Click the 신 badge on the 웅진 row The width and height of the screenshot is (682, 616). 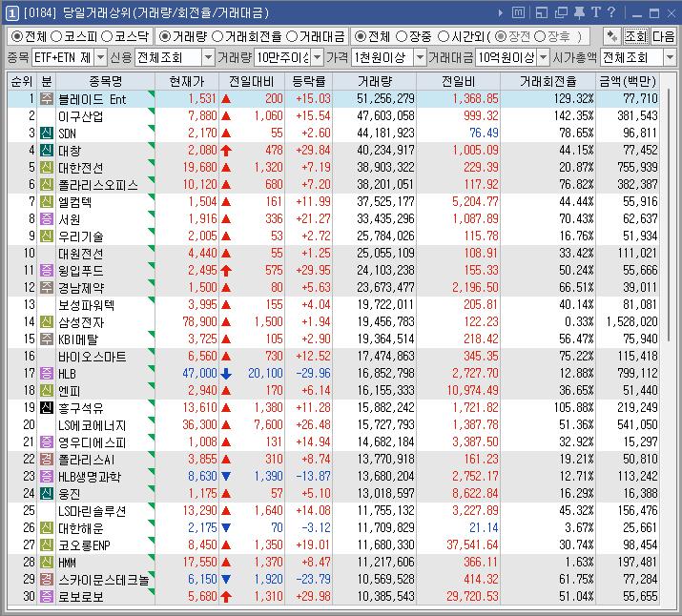47,493
